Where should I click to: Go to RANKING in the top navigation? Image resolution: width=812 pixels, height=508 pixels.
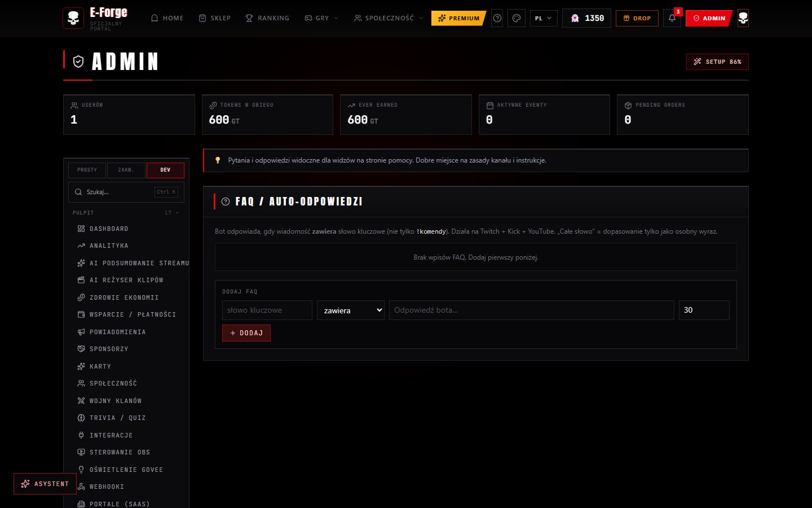(x=267, y=18)
